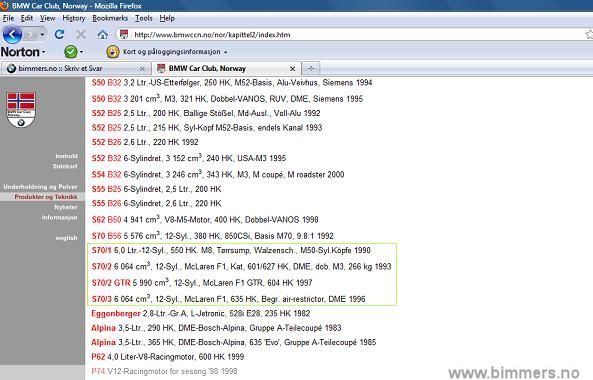Viewport: 593px width, 380px height.
Task: Open the History menu
Action: pyautogui.click(x=74, y=18)
